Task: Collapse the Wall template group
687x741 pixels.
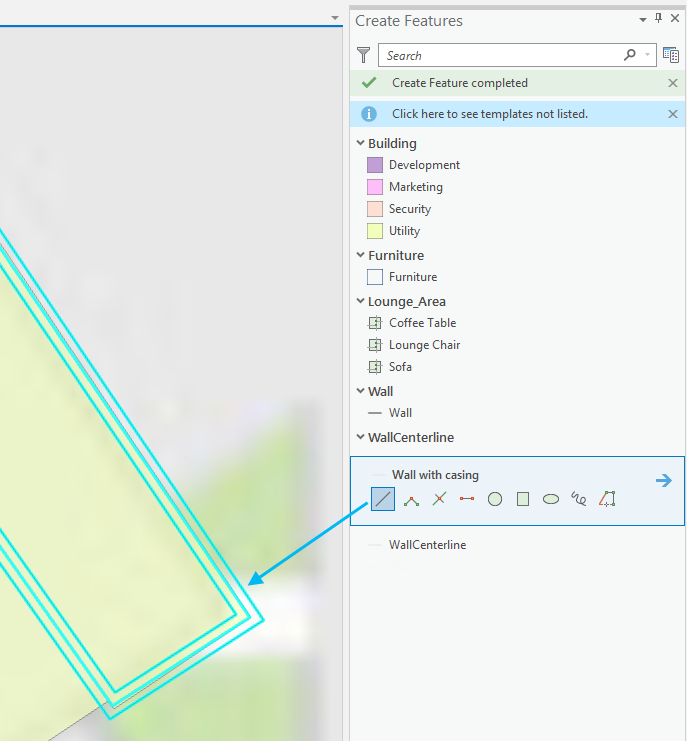Action: point(361,390)
